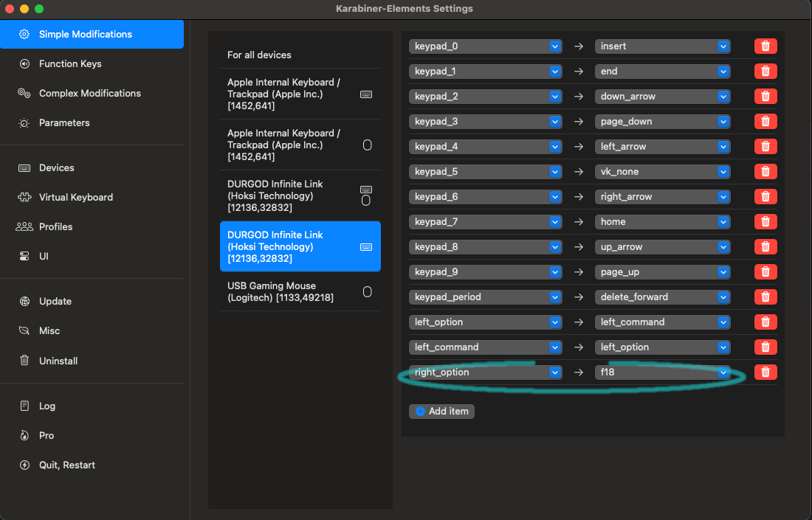Click trash icon for right_option mapping
Image resolution: width=812 pixels, height=520 pixels.
point(765,372)
